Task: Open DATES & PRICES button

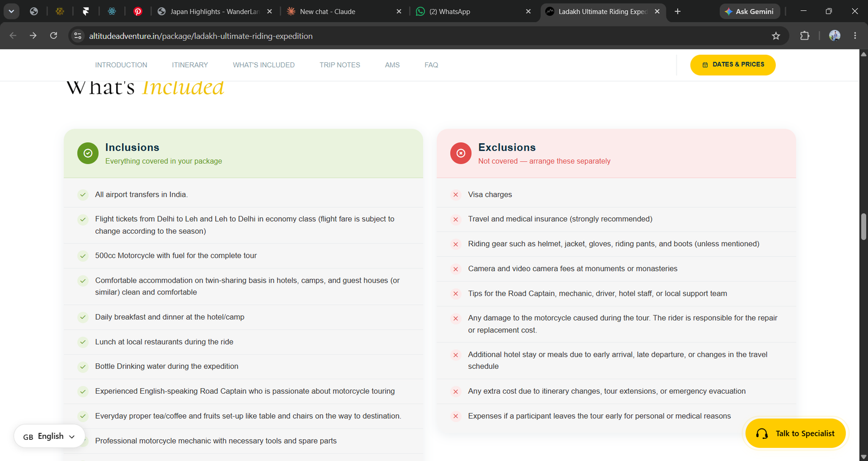Action: click(733, 65)
